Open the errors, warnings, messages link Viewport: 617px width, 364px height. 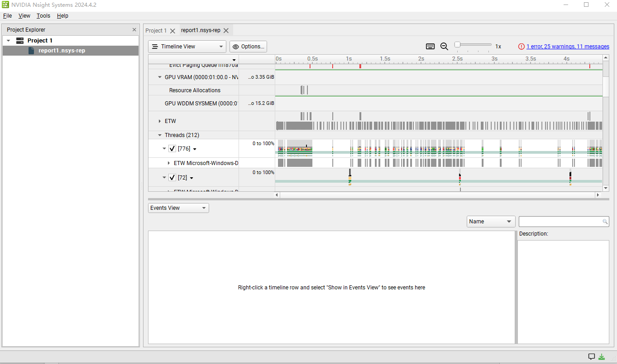point(568,47)
